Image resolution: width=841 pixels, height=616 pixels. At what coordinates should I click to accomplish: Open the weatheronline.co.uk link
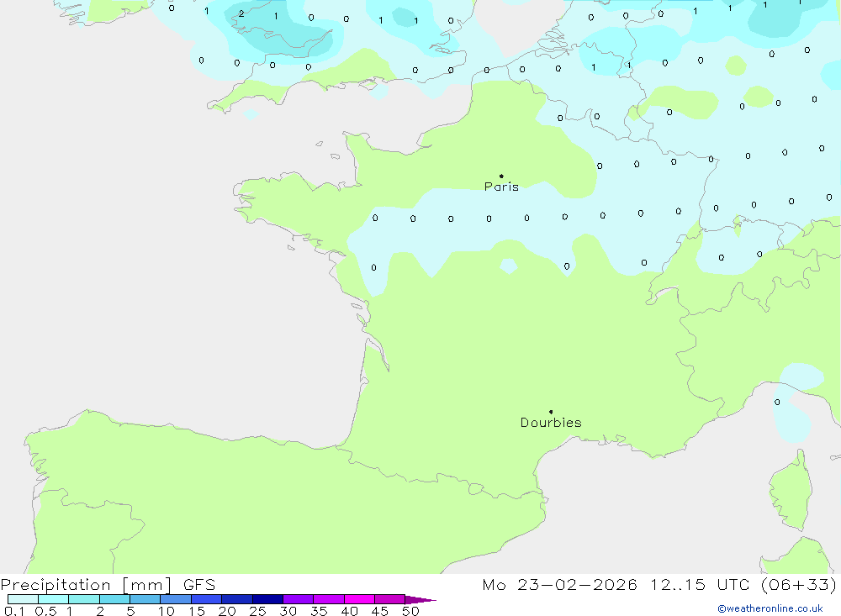click(x=770, y=608)
